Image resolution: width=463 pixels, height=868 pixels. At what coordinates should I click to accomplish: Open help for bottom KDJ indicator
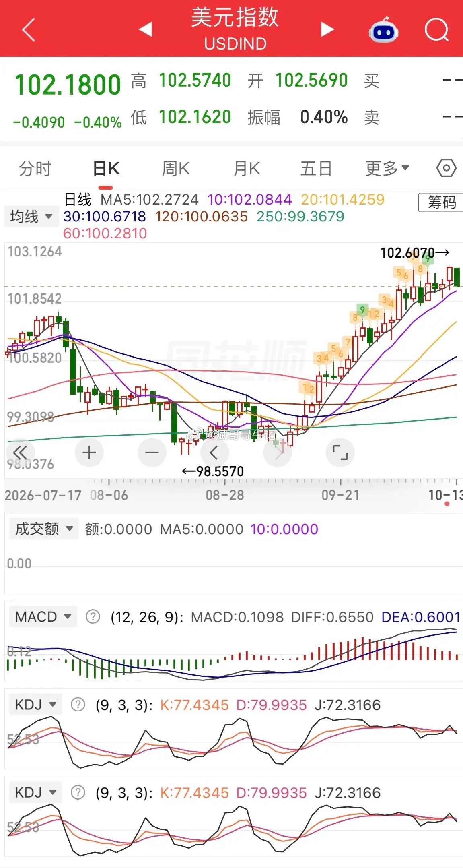[x=78, y=792]
